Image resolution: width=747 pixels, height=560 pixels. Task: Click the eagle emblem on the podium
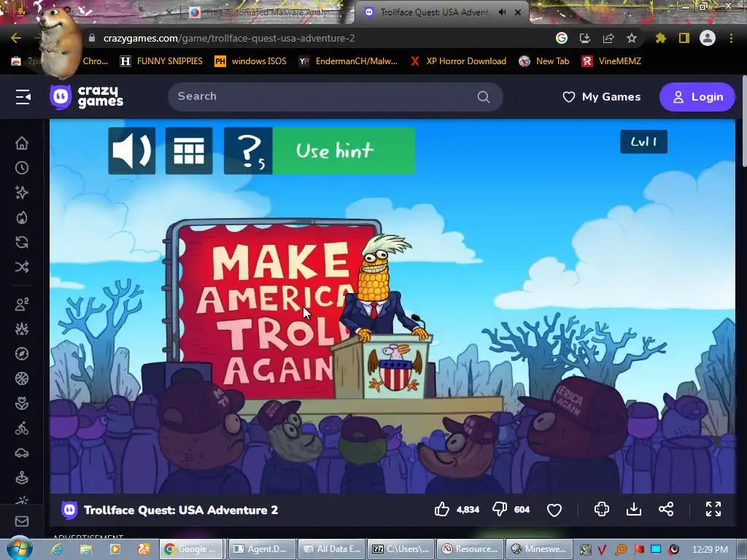395,368
